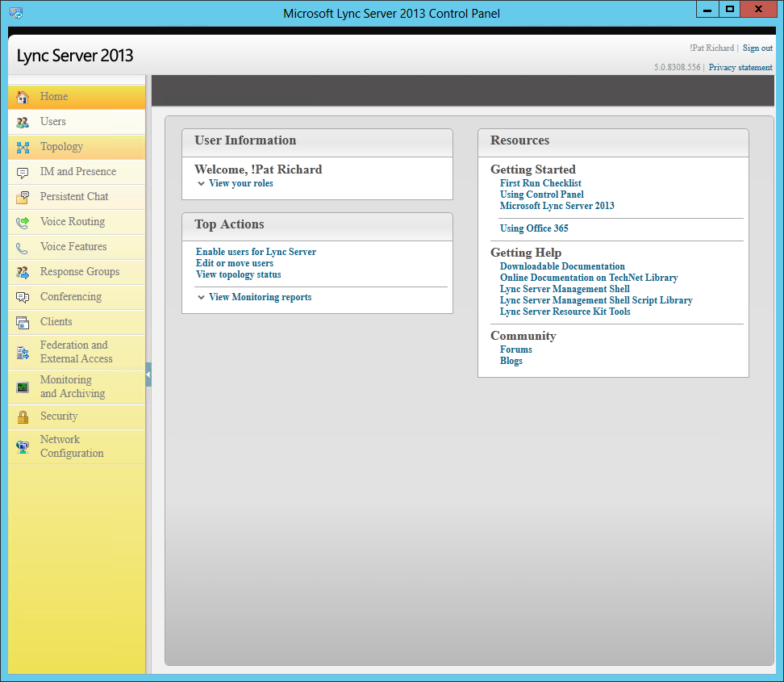Open the Blogs community link

(x=511, y=361)
